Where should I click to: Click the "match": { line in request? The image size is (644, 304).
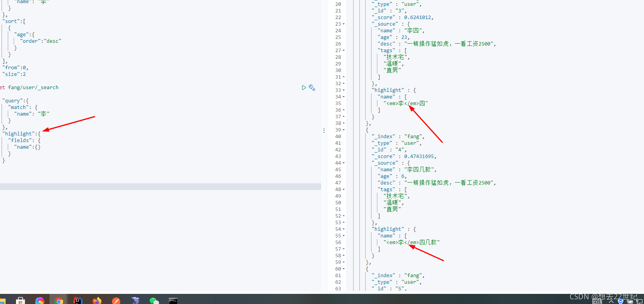tap(23, 107)
